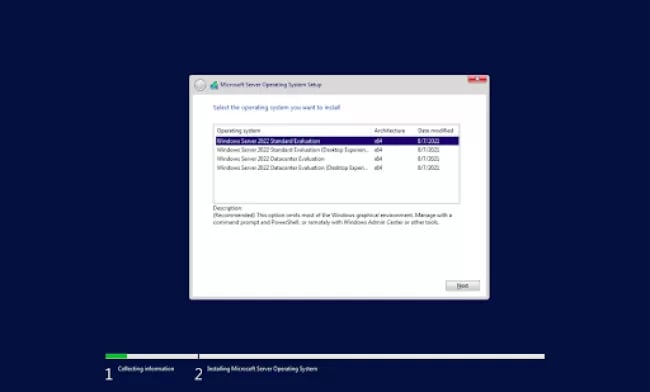Click the Architecture column header

click(x=389, y=131)
